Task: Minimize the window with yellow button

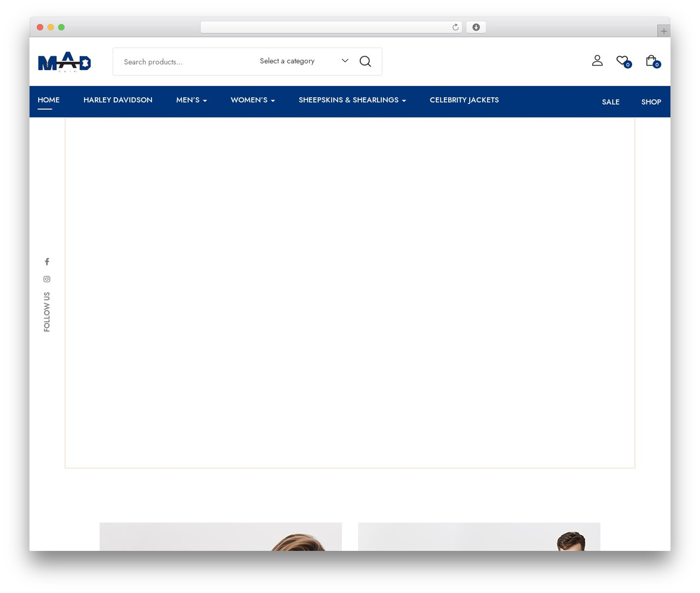Action: coord(51,27)
